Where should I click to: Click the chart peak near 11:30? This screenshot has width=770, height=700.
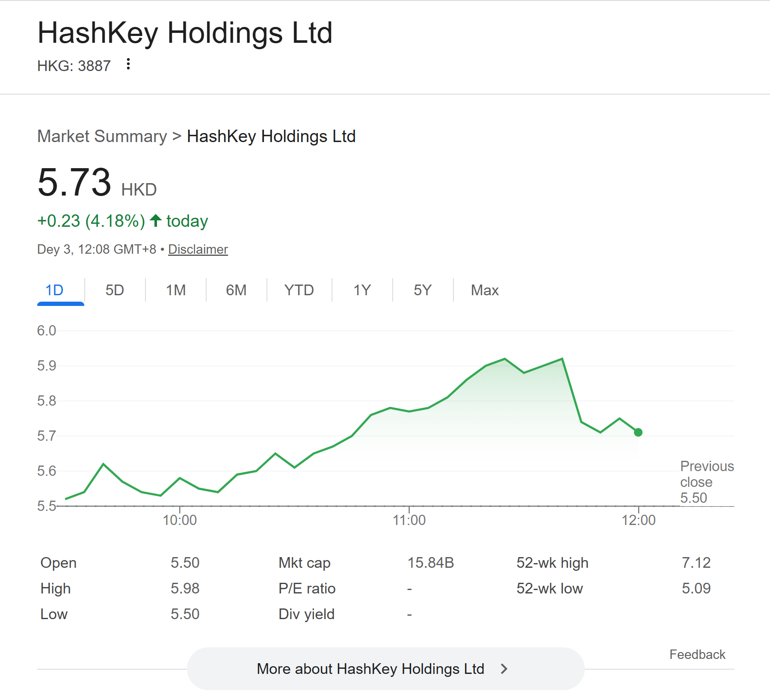(504, 359)
